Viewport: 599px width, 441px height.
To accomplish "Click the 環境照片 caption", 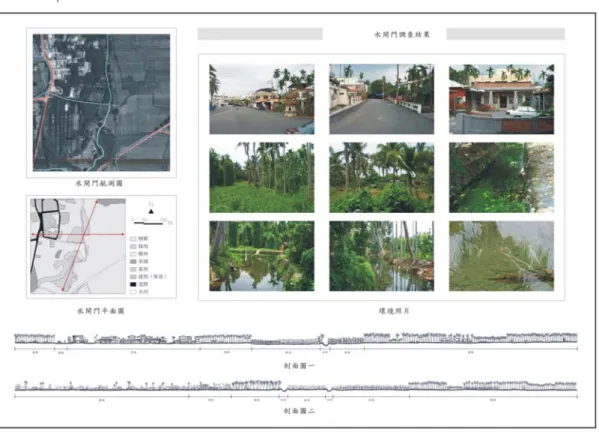I will (394, 311).
